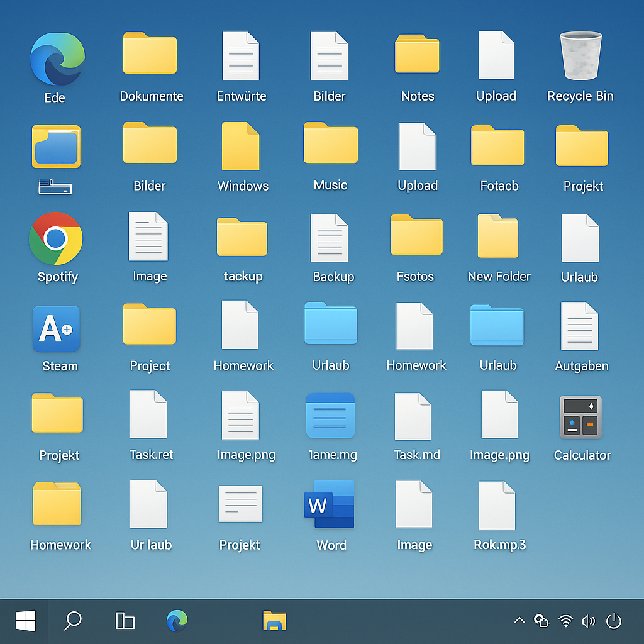Open the Wi-Fi network tray icon
This screenshot has width=644, height=644.
[566, 621]
